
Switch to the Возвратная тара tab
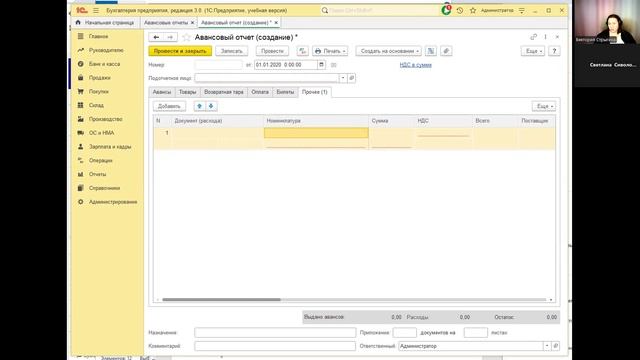[224, 92]
